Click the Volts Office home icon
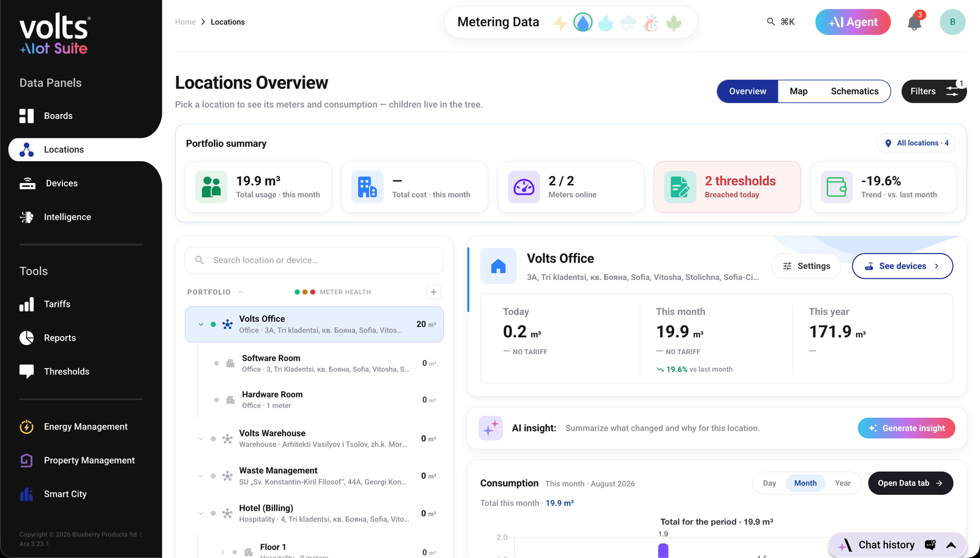Viewport: 980px width, 558px height. pos(499,266)
